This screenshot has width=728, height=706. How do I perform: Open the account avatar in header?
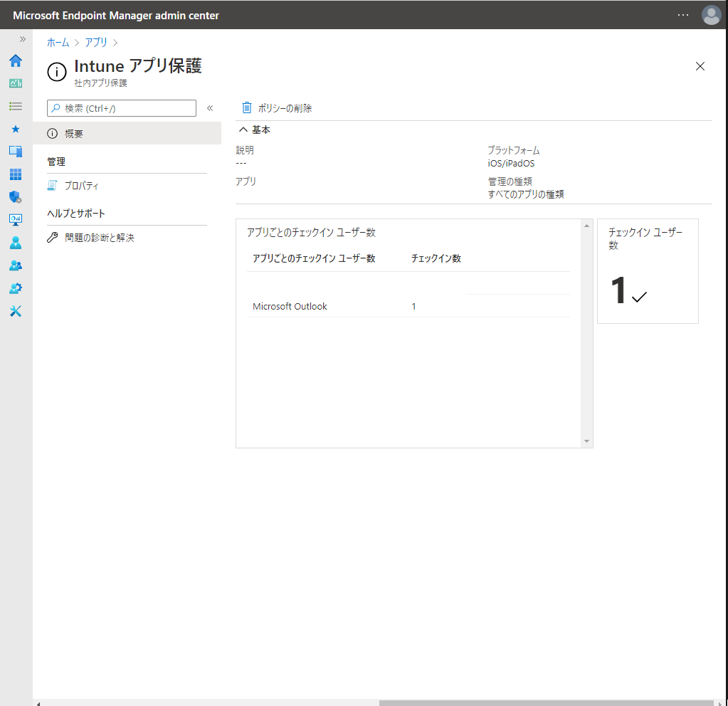point(711,15)
